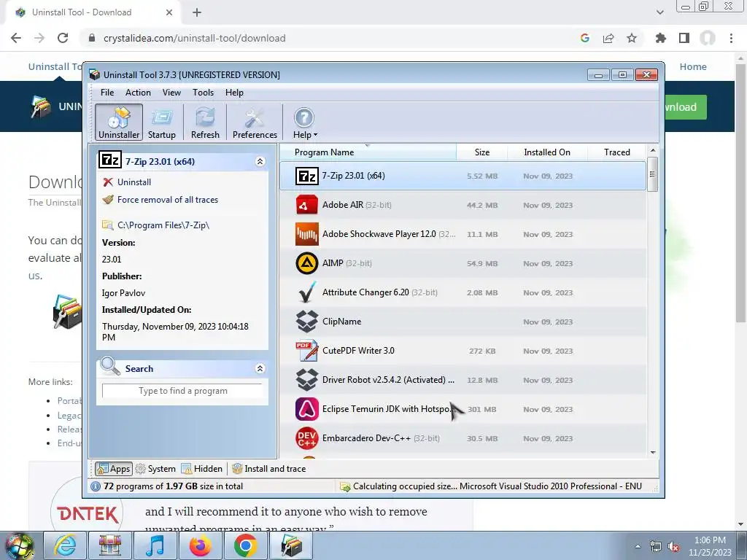
Task: Open Windows Start button
Action: (x=19, y=546)
